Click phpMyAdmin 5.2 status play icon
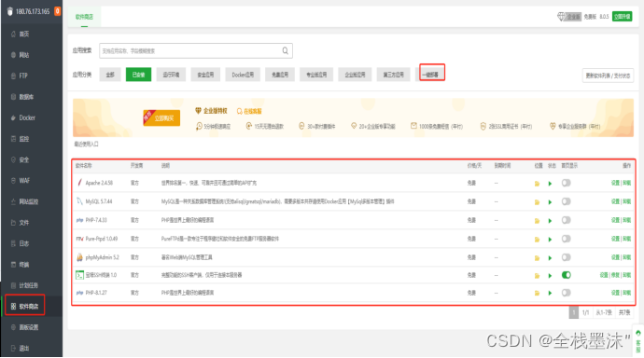The image size is (644, 358). [x=550, y=258]
